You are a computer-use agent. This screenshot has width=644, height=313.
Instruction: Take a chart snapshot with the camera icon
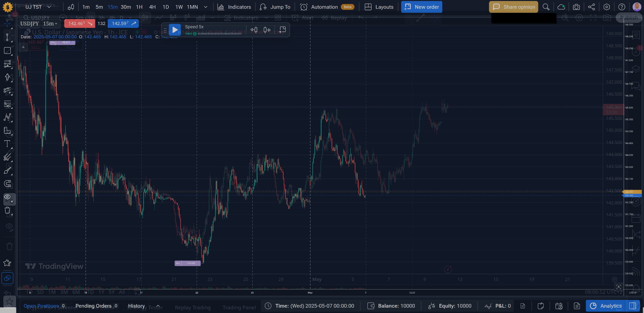(x=576, y=7)
